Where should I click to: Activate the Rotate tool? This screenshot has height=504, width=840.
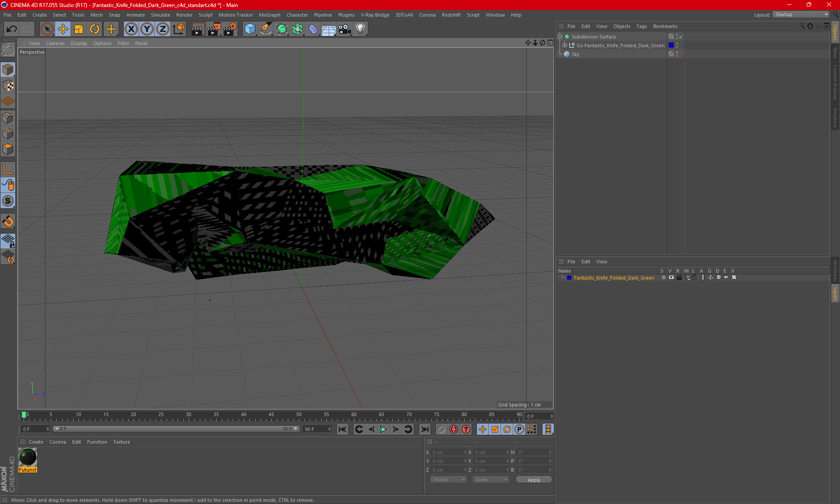tap(94, 29)
